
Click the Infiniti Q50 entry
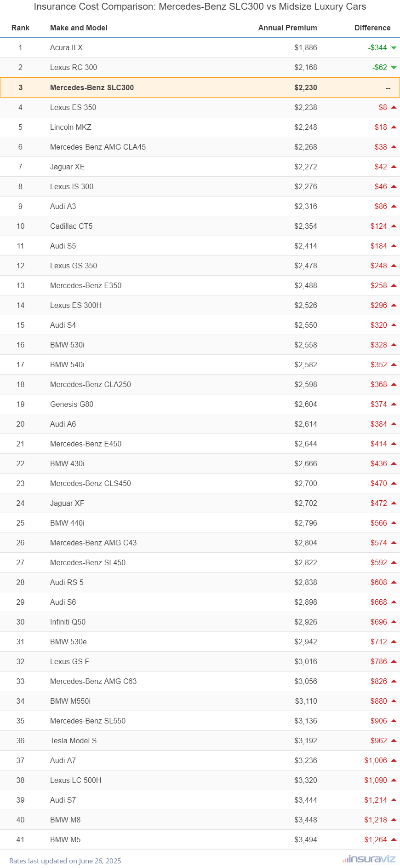[68, 622]
